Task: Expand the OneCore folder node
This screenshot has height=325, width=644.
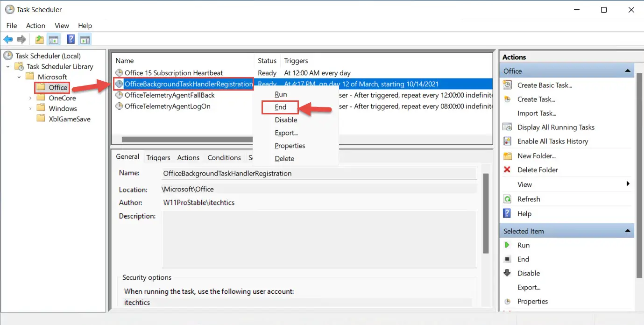Action: tap(30, 98)
